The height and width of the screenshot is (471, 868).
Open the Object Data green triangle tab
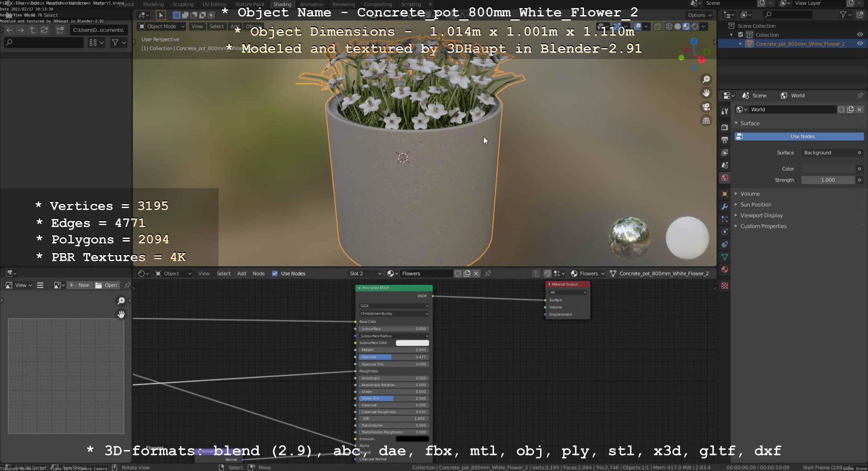[x=725, y=257]
